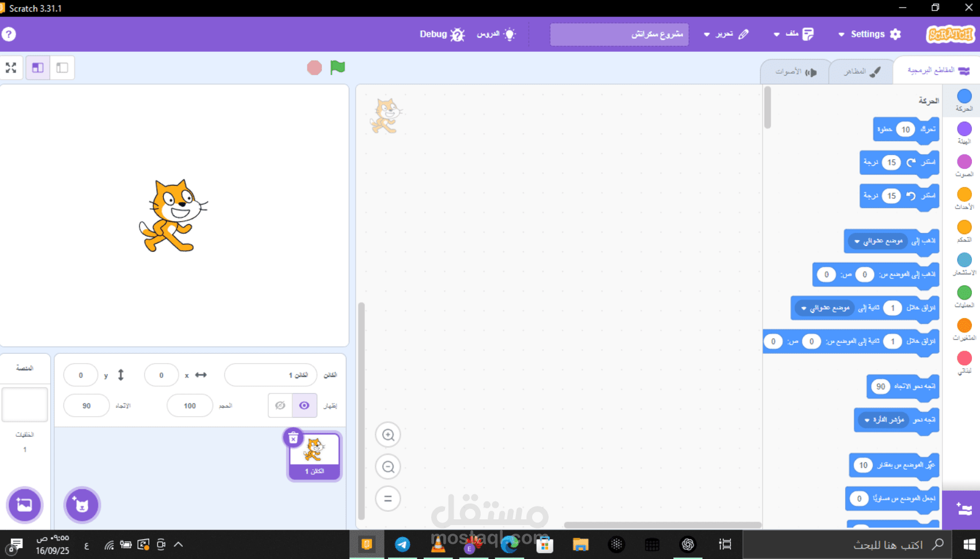The width and height of the screenshot is (980, 559).
Task: Show hidden system tray icons chevron
Action: pos(178,545)
